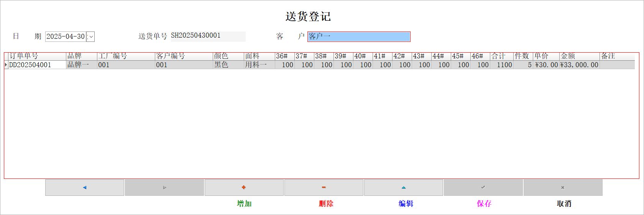Screen dimensions: 644x215
Task: Click the 件数 column header
Action: 523,56
